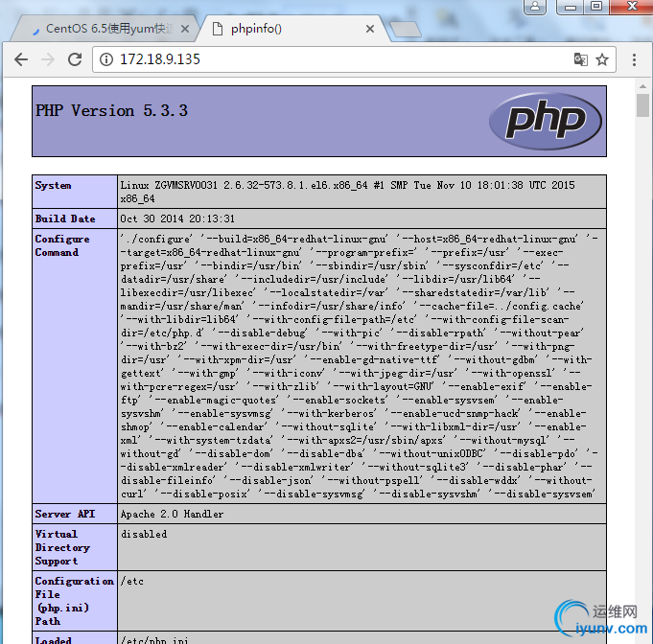Viewport: 653px width, 644px height.
Task: Close the phpinfo() tab
Action: 370,29
